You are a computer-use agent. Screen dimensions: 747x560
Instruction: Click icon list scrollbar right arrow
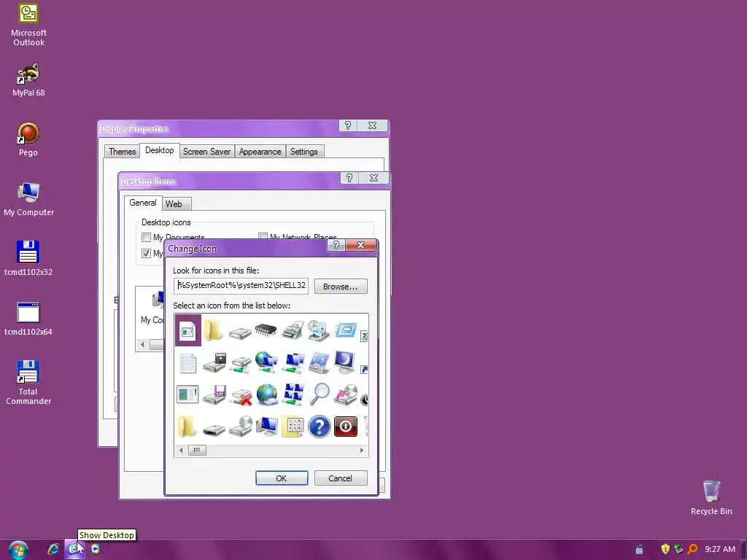click(x=362, y=450)
